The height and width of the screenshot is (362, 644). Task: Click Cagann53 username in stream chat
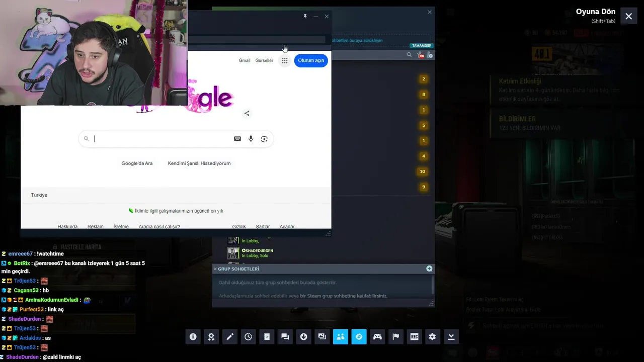tap(26, 290)
